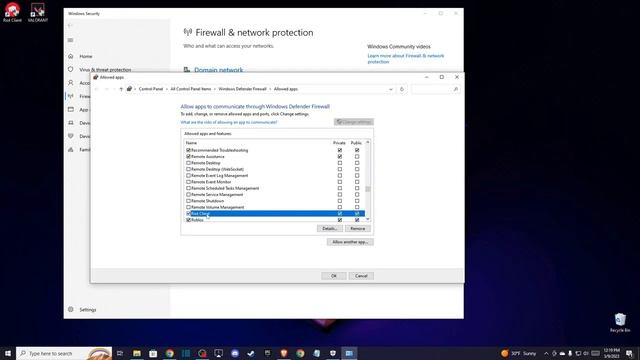
Task: Click the allowed apps list scrollbar thumb
Action: point(368,189)
